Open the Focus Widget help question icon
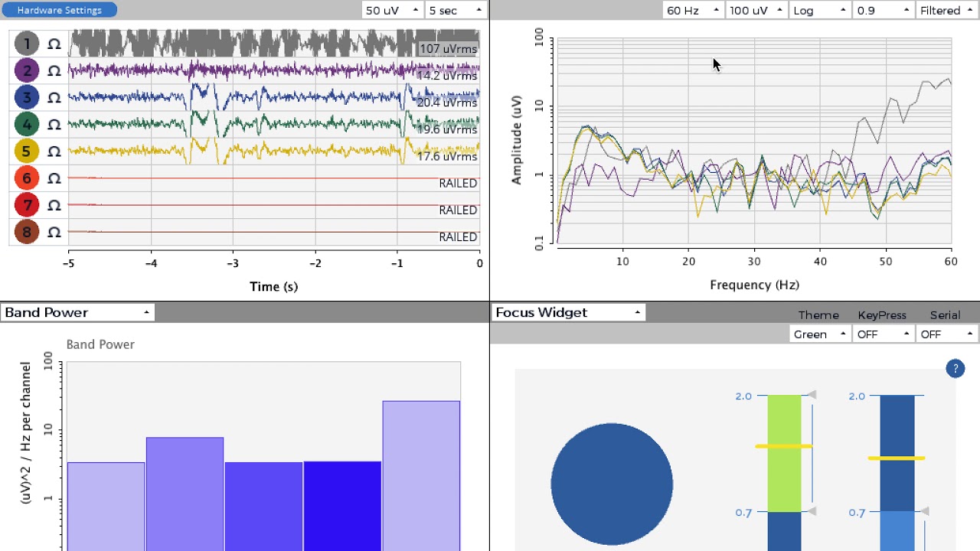Viewport: 980px width, 551px height. pyautogui.click(x=955, y=369)
